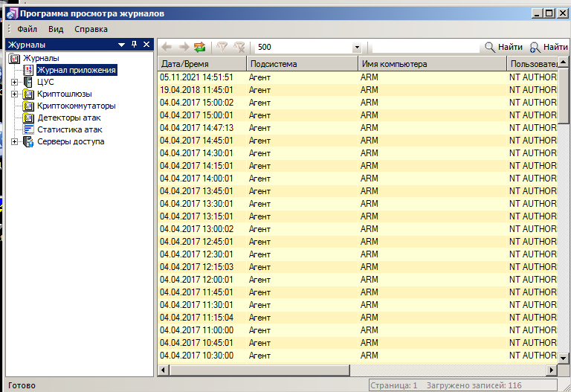
Task: Click the forward arrow in toolbar
Action: 184,47
